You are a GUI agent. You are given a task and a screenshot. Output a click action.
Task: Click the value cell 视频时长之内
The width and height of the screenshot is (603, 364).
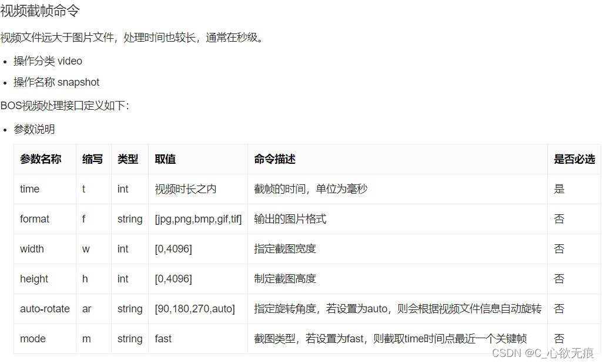[x=185, y=189]
